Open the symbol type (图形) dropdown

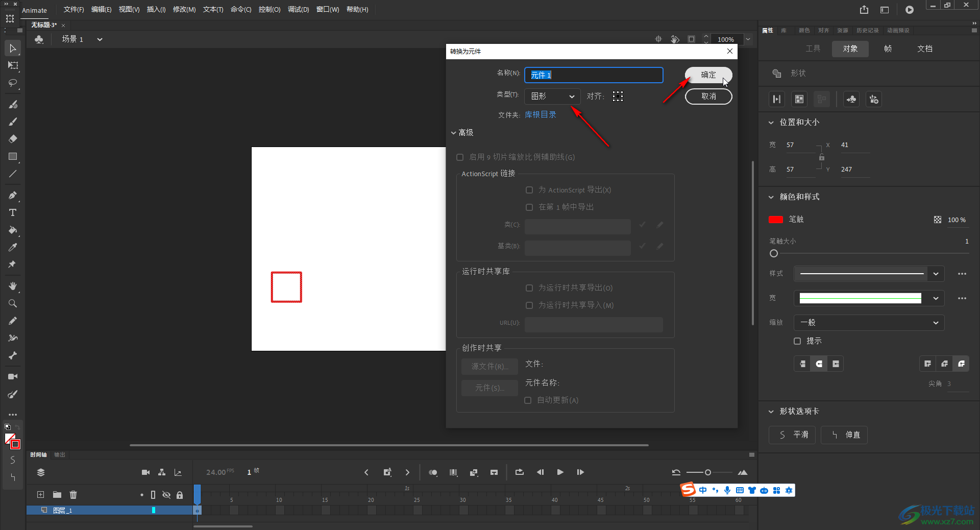[552, 97]
